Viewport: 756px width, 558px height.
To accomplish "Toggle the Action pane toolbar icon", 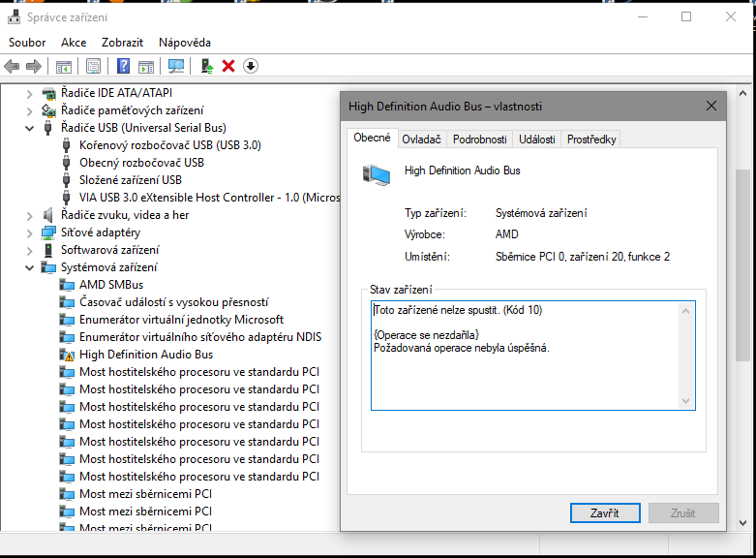I will tap(146, 66).
